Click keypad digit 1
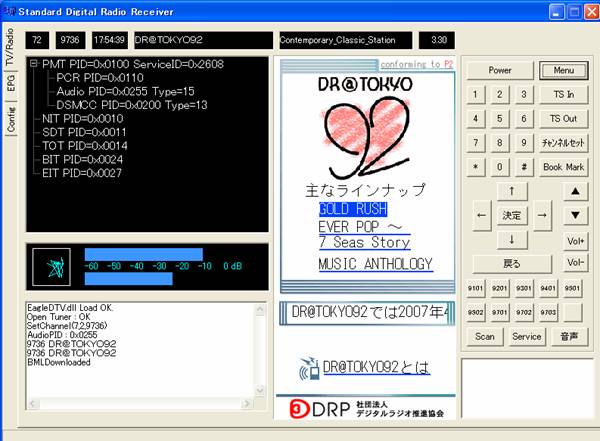The width and height of the screenshot is (600, 441). [476, 95]
